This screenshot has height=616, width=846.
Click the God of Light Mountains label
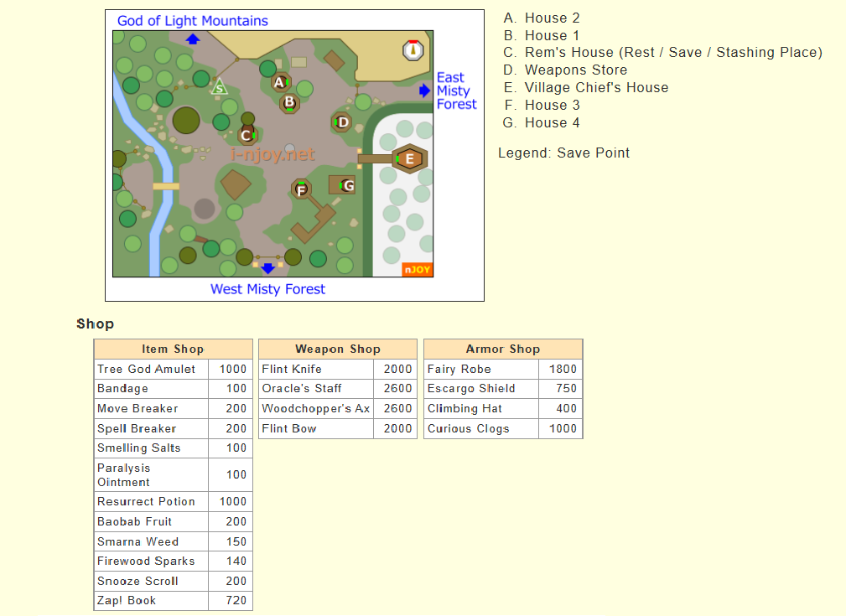193,21
